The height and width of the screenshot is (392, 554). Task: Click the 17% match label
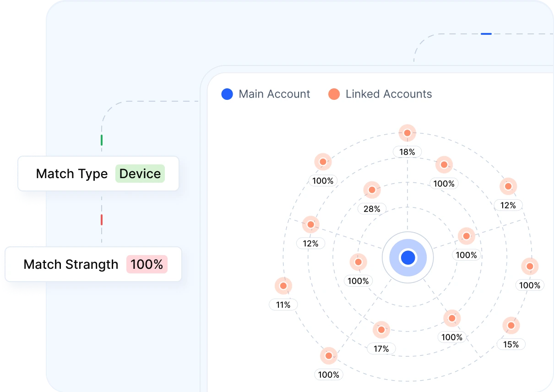coord(381,348)
